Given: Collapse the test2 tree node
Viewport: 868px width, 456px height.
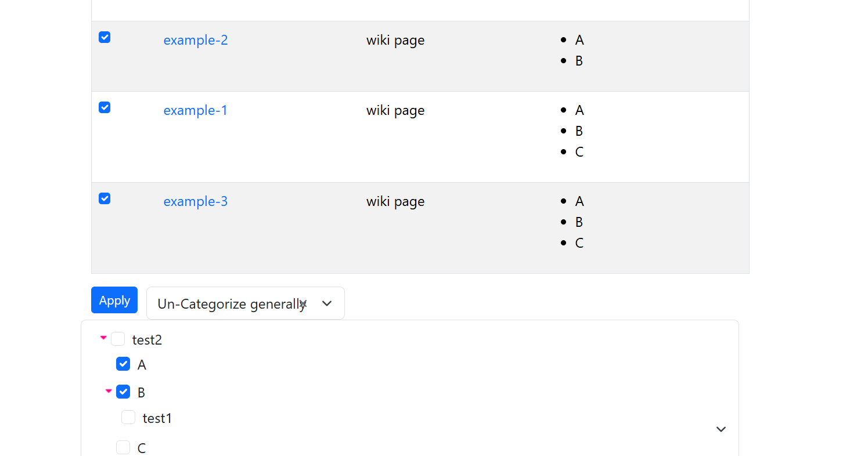Looking at the screenshot, I should coord(103,338).
